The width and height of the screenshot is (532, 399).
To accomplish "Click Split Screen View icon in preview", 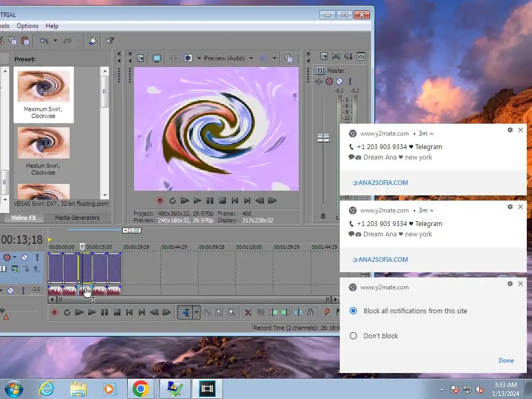I will point(188,58).
